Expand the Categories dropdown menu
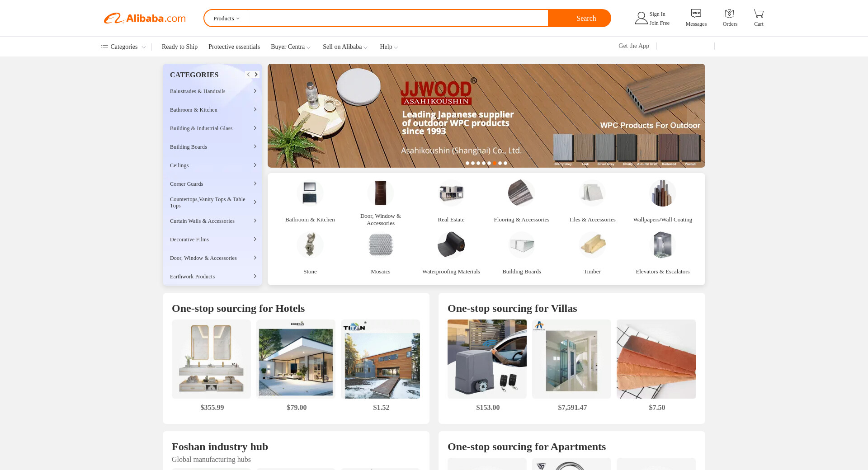The width and height of the screenshot is (868, 470). point(123,47)
